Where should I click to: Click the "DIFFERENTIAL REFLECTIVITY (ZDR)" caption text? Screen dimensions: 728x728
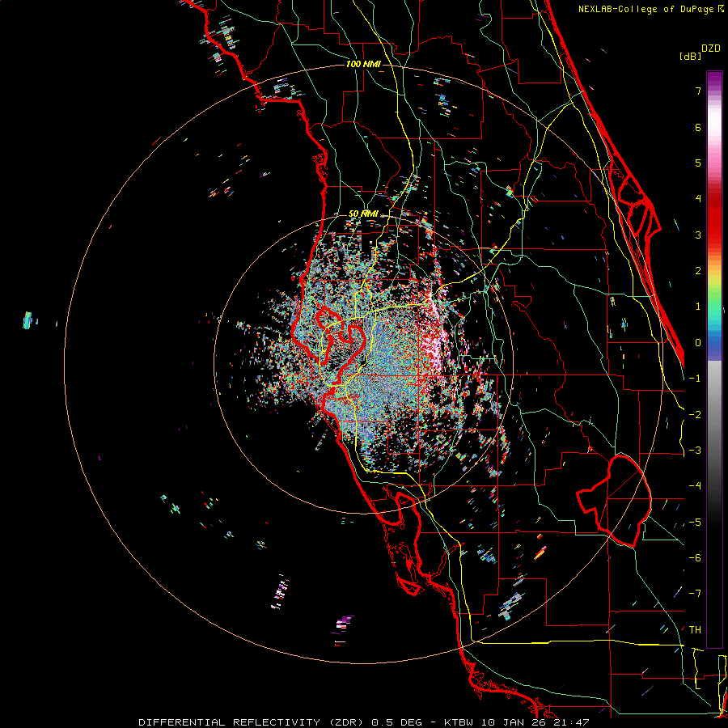point(252,722)
